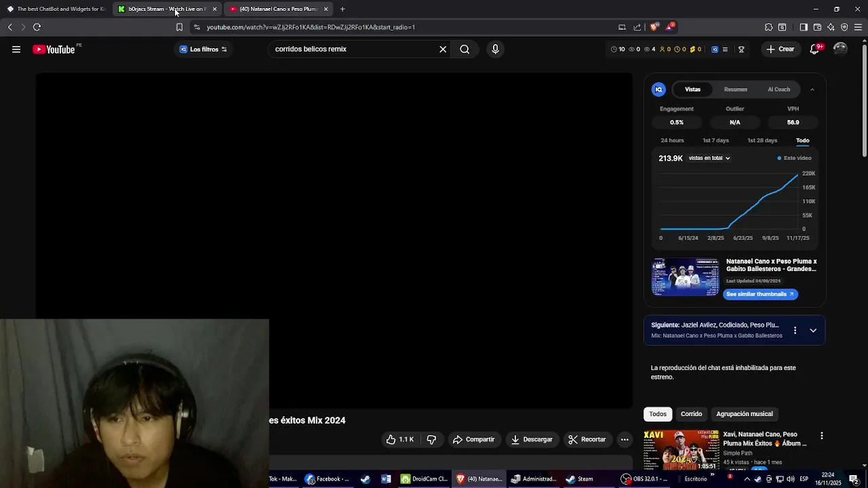Screen dimensions: 868x488
Task: Open Brave Shields lion icon
Action: point(654,27)
